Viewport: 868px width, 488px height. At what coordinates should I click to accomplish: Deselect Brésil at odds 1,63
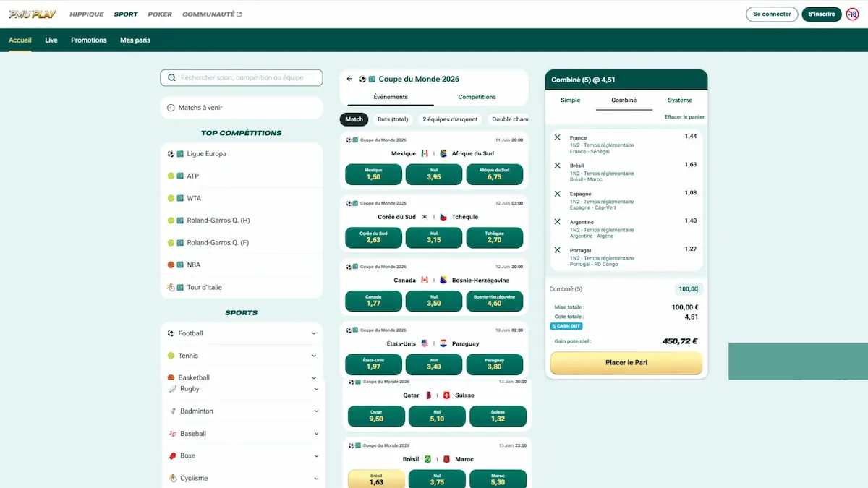pos(376,479)
